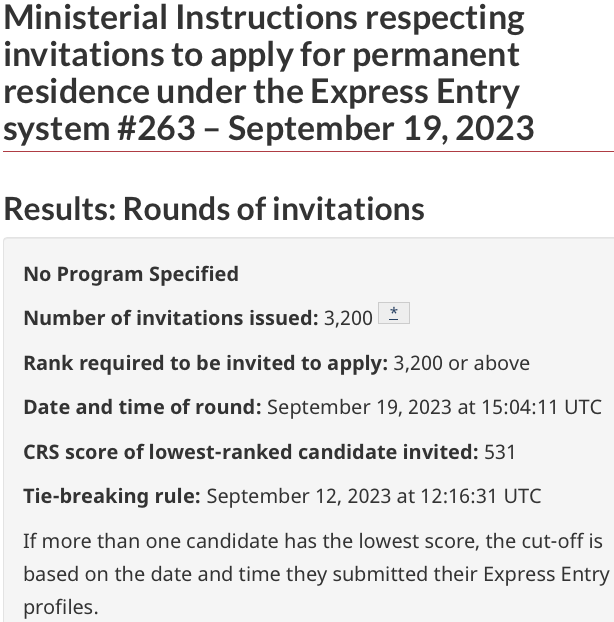The height and width of the screenshot is (622, 614).
Task: Click the 'Rank required to be invited' label
Action: click(205, 363)
